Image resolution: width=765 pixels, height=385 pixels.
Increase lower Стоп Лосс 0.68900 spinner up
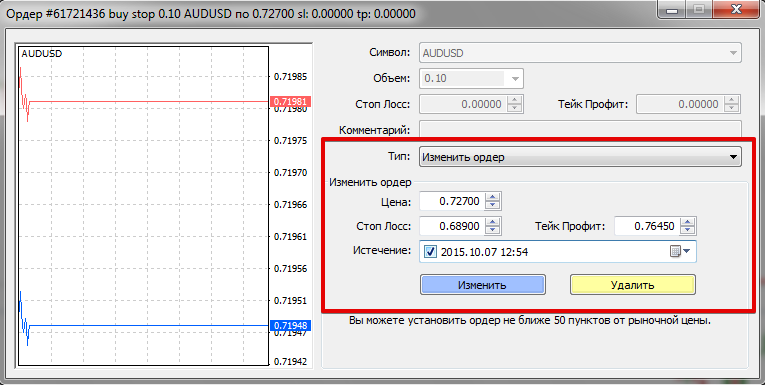pos(493,222)
